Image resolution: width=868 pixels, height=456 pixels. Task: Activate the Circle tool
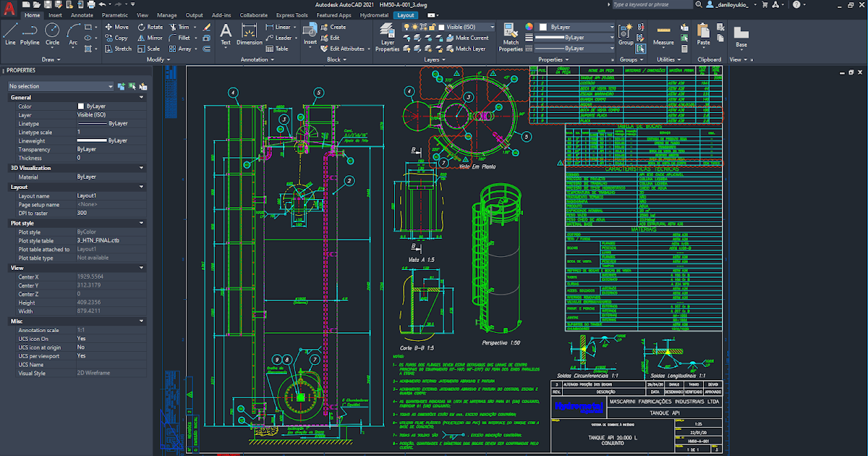point(51,30)
